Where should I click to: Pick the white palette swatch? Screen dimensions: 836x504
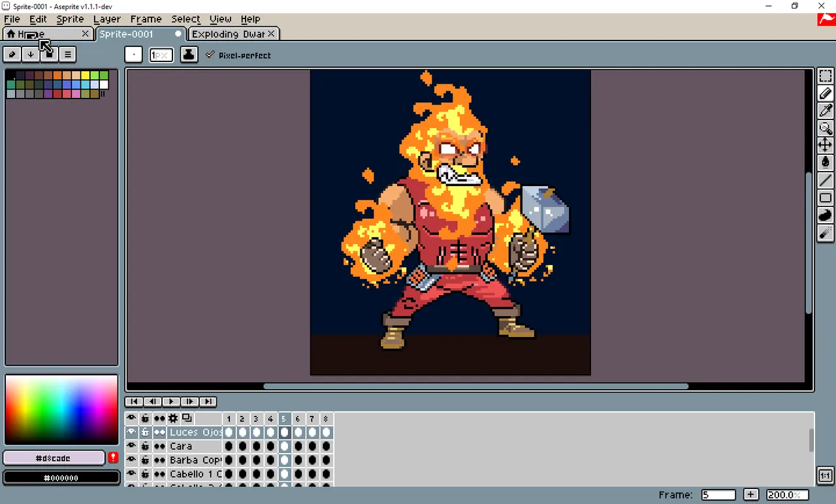click(104, 85)
